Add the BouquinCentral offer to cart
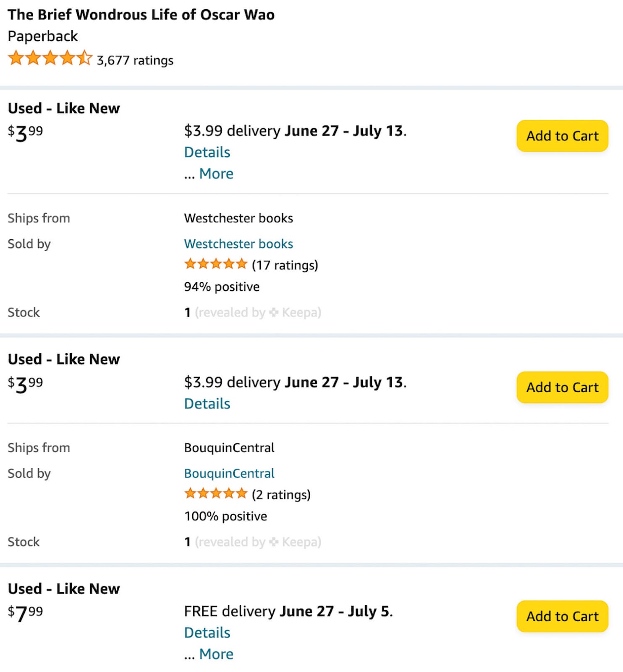Image resolution: width=623 pixels, height=672 pixels. (x=562, y=387)
